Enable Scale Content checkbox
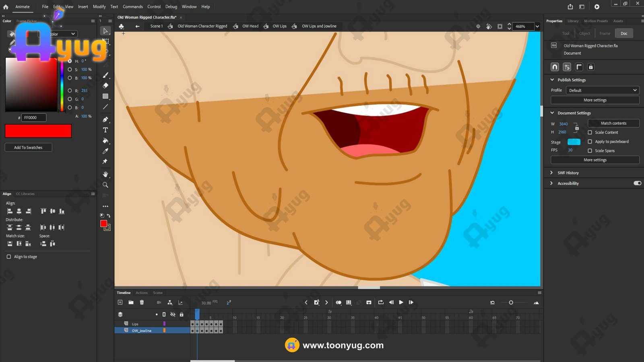Screen dimensions: 644x362 [x=590, y=132]
